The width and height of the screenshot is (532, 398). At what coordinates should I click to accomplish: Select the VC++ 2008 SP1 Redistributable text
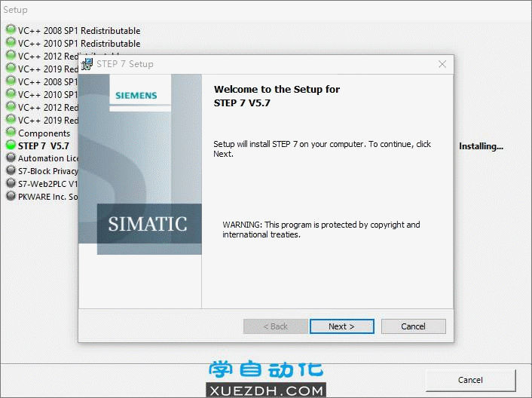point(79,31)
